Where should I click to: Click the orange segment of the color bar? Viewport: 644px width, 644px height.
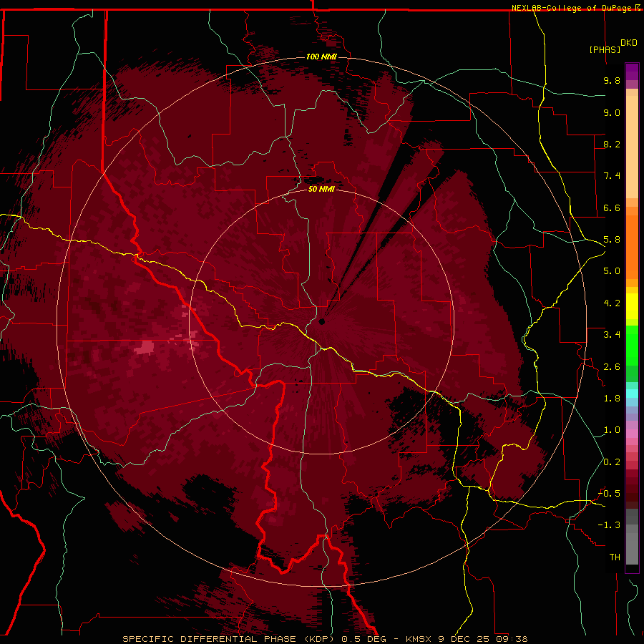point(632,246)
